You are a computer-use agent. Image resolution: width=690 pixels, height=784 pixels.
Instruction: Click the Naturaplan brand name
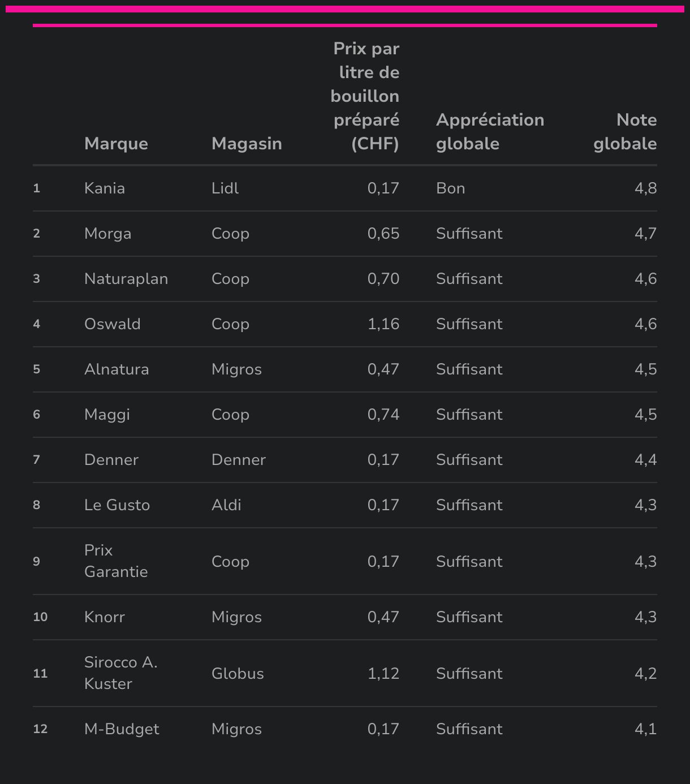point(126,279)
